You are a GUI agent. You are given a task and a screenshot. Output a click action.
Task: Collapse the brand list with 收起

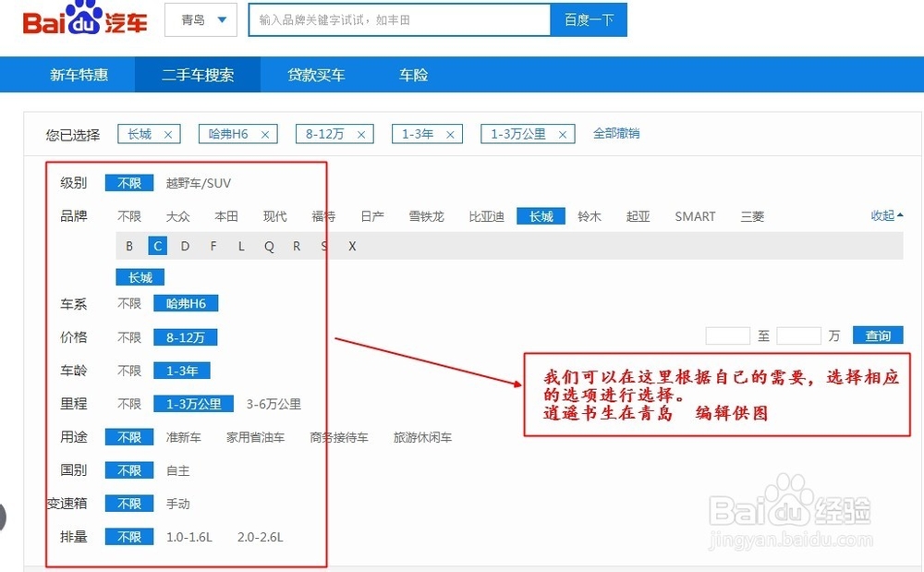pos(887,215)
